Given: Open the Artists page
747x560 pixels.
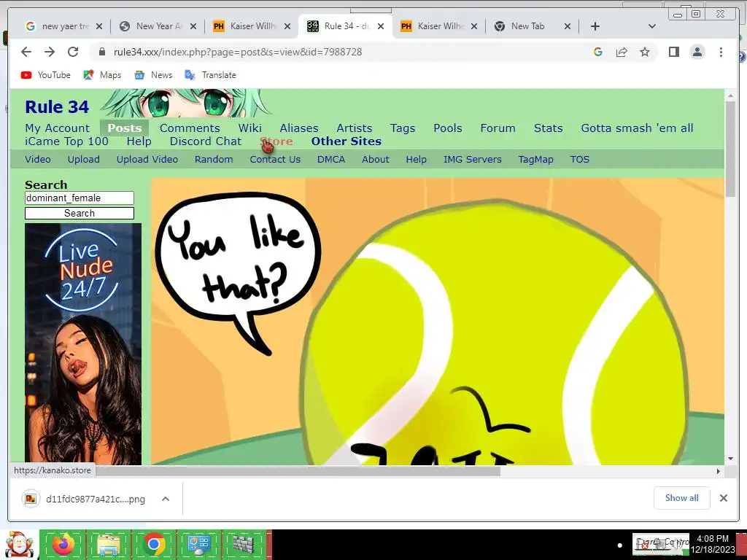Looking at the screenshot, I should (x=354, y=128).
